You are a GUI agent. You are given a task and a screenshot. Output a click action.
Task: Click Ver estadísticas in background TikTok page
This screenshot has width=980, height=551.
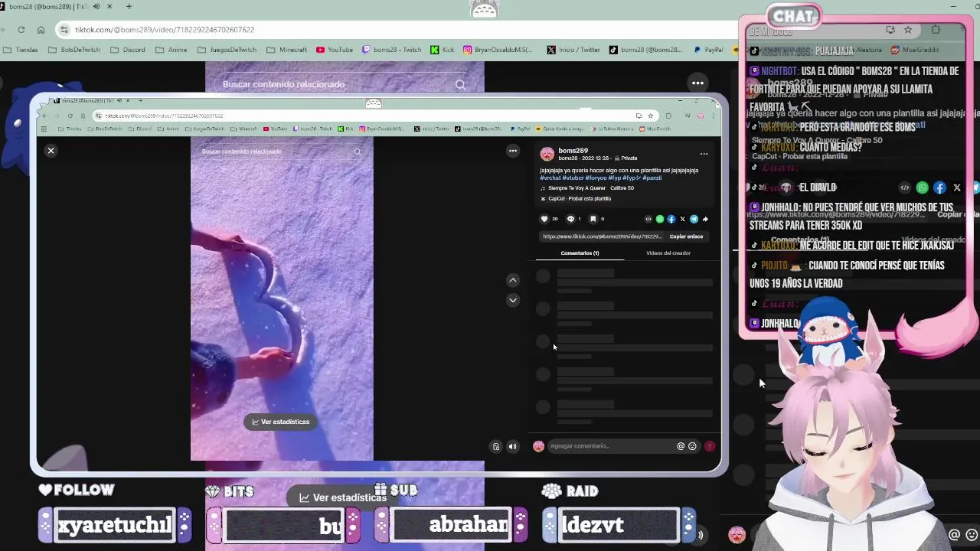(342, 497)
